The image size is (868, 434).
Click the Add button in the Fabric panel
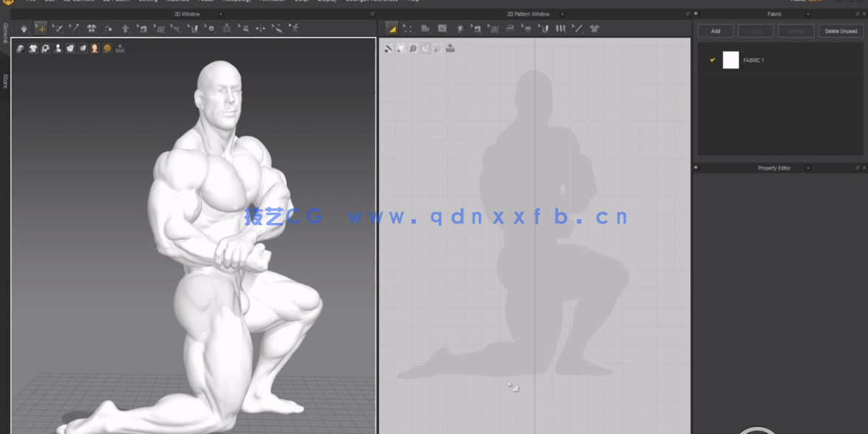tap(715, 31)
